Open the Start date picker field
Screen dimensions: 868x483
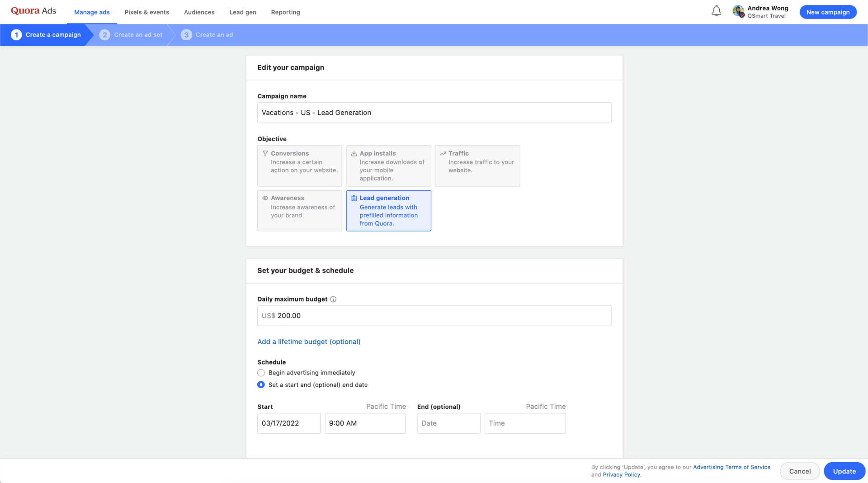pyautogui.click(x=288, y=423)
